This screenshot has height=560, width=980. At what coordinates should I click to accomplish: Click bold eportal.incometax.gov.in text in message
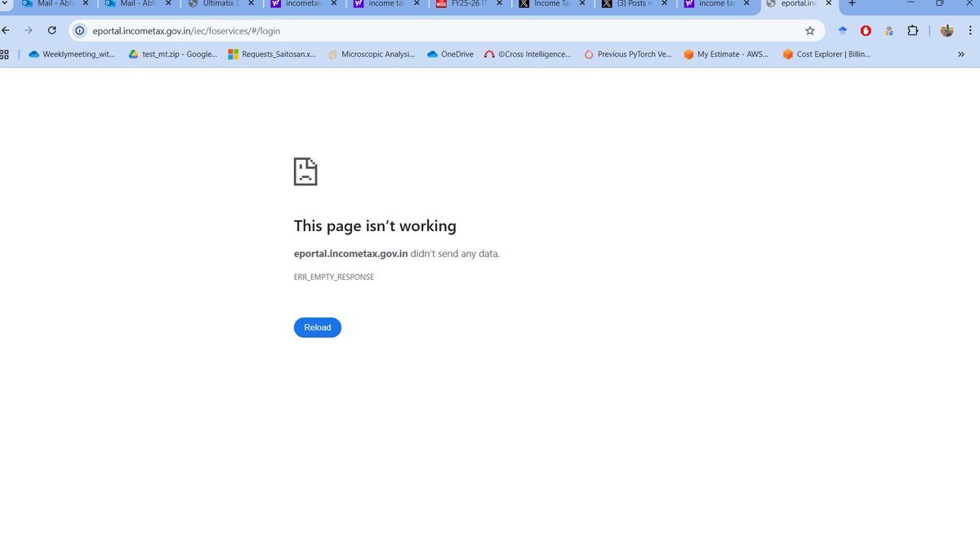pyautogui.click(x=350, y=254)
